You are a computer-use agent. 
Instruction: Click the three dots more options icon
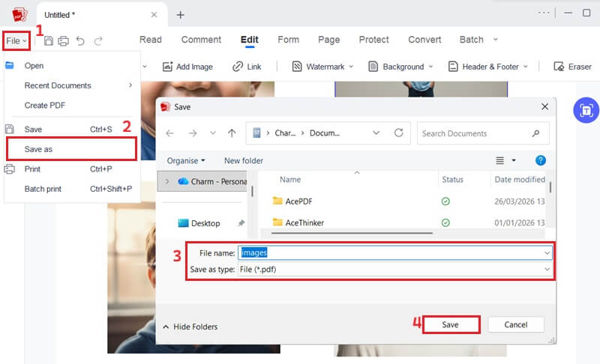coord(543,13)
